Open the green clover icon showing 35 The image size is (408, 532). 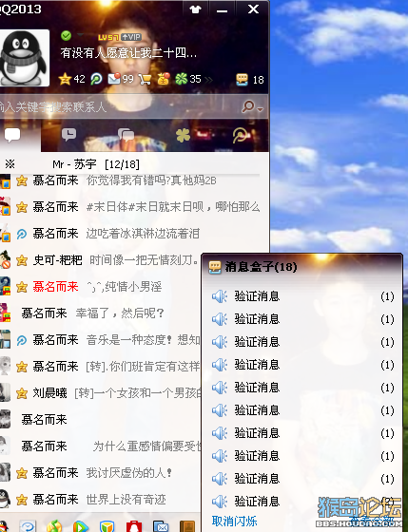click(x=188, y=79)
